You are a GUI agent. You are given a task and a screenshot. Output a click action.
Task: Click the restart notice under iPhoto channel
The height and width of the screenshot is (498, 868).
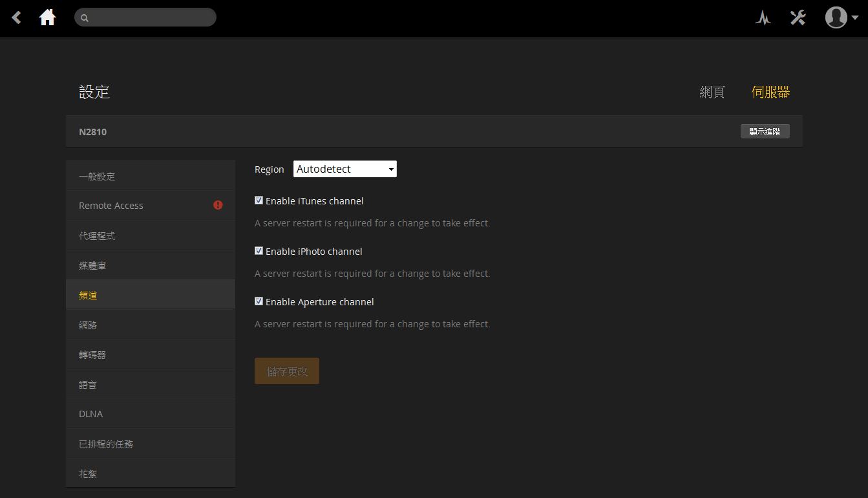[x=372, y=274]
